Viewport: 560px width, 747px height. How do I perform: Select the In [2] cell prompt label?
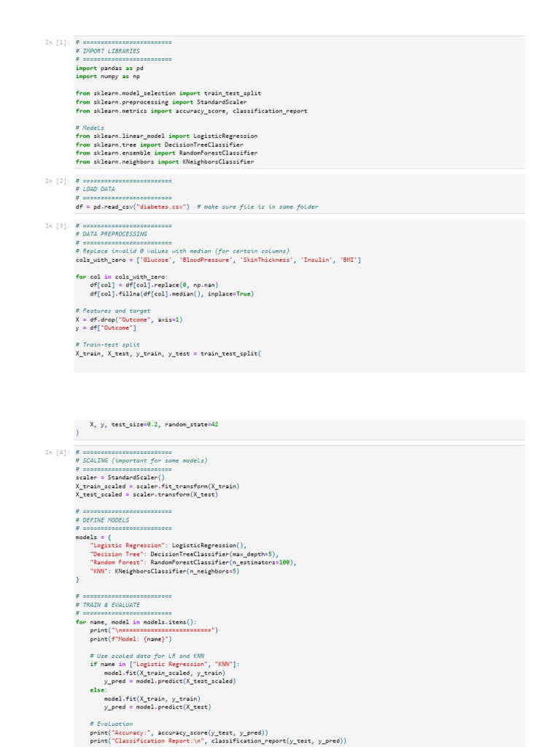click(57, 181)
